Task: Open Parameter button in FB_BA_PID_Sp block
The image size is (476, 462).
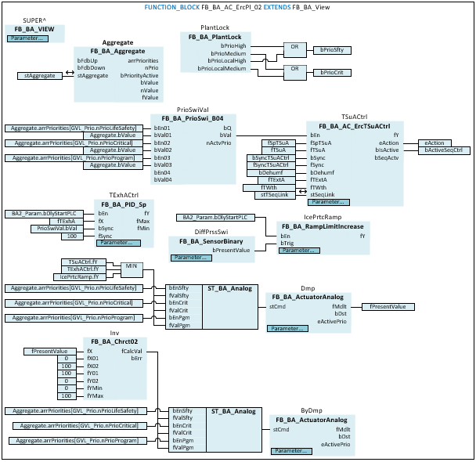Action: point(118,243)
